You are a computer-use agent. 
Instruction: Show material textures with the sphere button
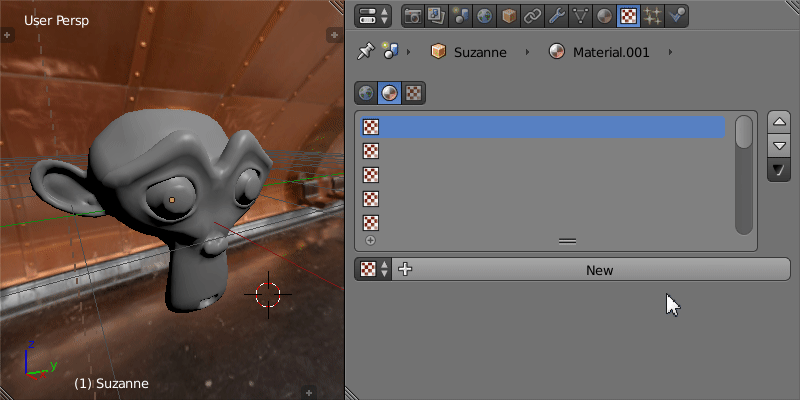pos(390,93)
